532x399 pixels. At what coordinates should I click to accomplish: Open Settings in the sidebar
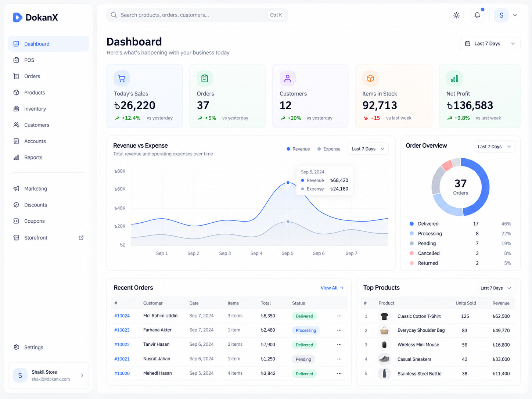48,347
